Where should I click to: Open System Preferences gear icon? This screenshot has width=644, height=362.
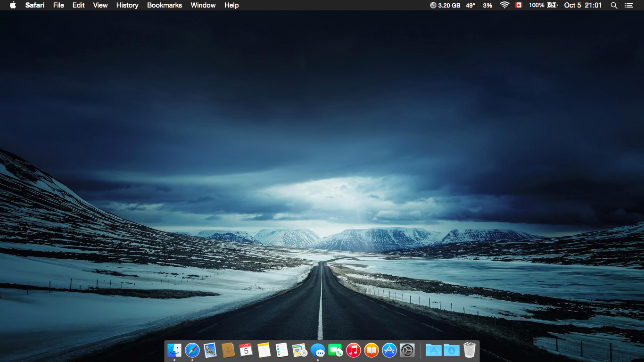point(407,350)
